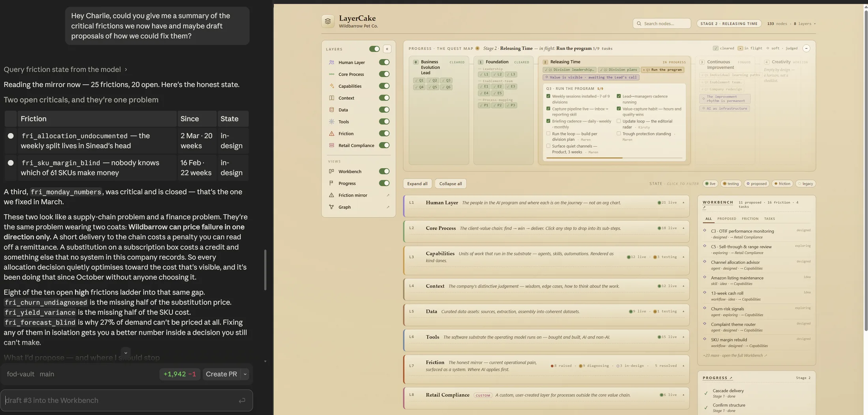This screenshot has height=415, width=868.
Task: Click the Data cylinder icon in Layers
Action: [331, 110]
